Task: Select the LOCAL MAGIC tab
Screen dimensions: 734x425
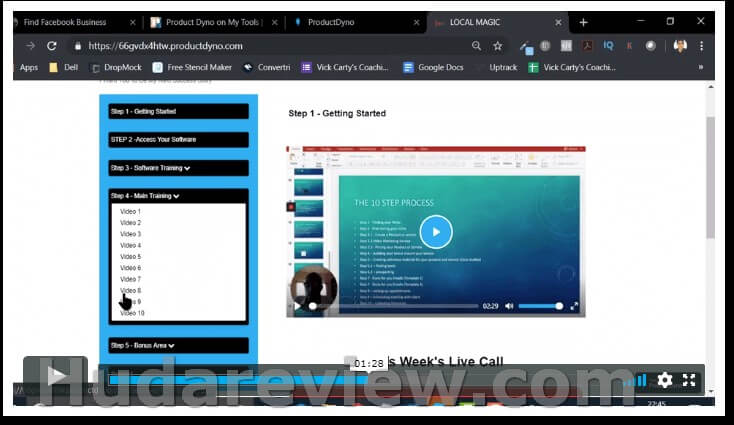Action: point(475,22)
